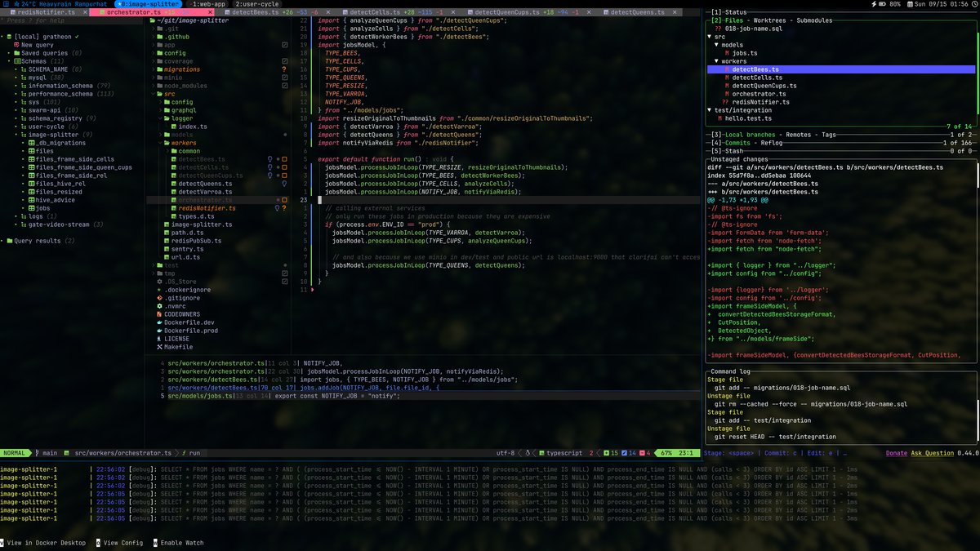Click the Donate link in lazygit

pyautogui.click(x=896, y=452)
